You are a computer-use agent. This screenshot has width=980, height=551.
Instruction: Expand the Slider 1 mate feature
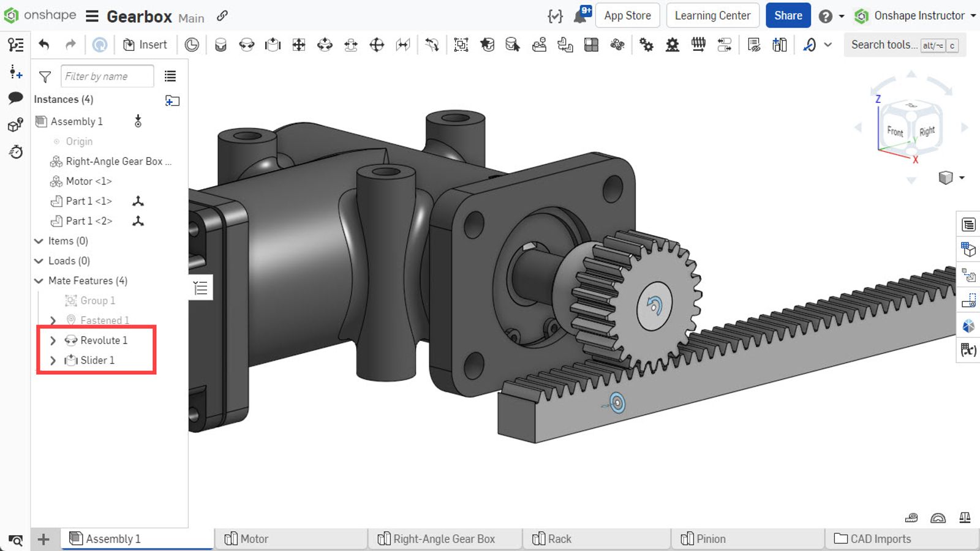pyautogui.click(x=53, y=361)
